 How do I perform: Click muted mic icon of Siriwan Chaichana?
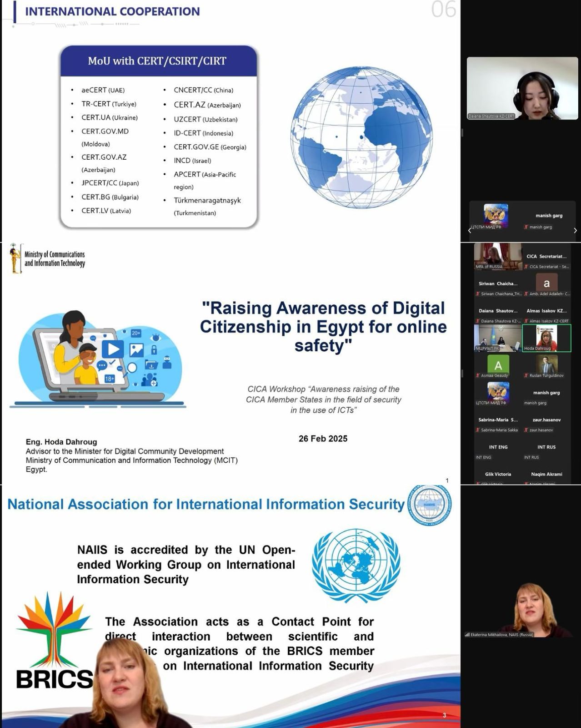tap(478, 294)
